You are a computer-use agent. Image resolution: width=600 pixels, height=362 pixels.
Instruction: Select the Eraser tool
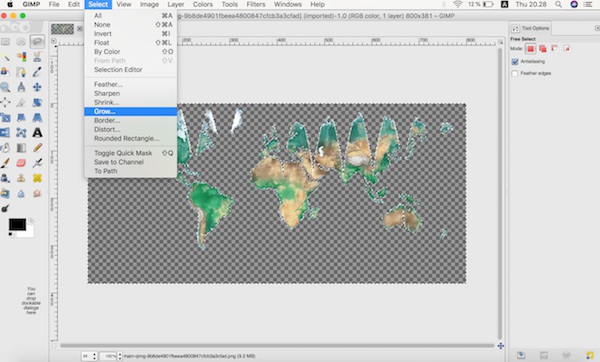[x=21, y=163]
